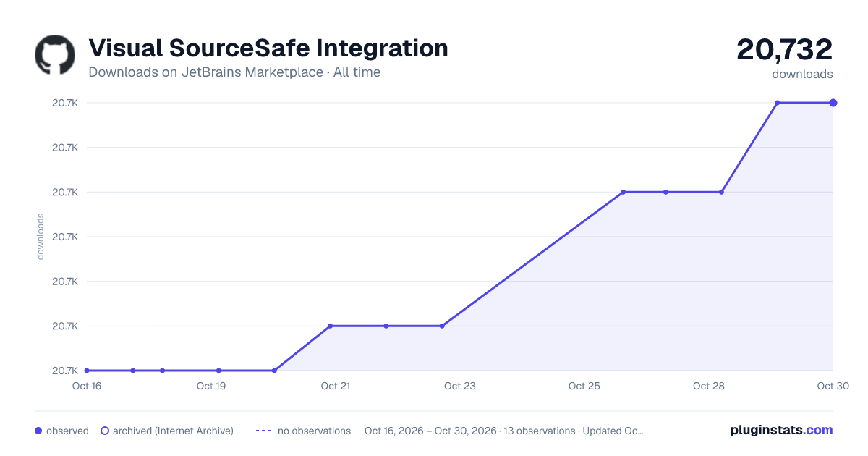The height and width of the screenshot is (456, 868).
Task: Click the bottom 20.7K y-axis label
Action: [65, 371]
